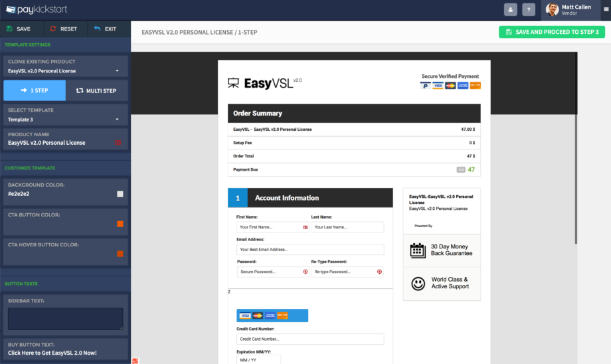Screen dimensions: 611x364
Task: Click the Discover card icon in header
Action: 476,86
